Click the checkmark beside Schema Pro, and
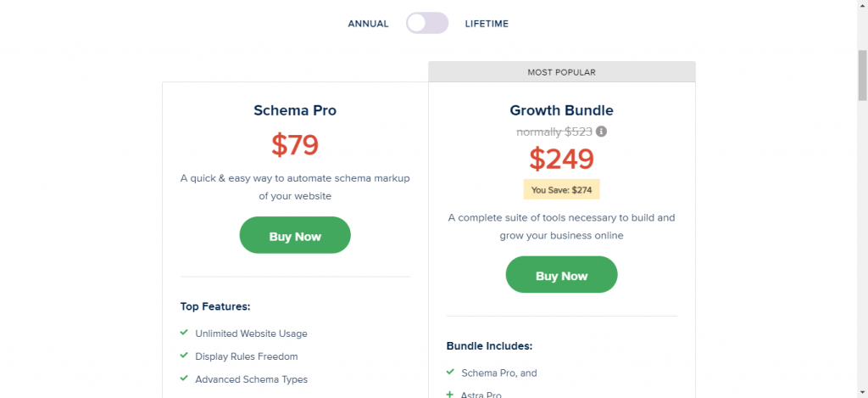The width and height of the screenshot is (868, 398). [450, 372]
